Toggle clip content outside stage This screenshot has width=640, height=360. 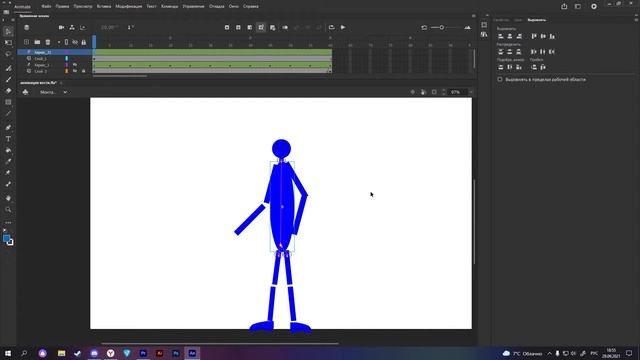point(434,92)
